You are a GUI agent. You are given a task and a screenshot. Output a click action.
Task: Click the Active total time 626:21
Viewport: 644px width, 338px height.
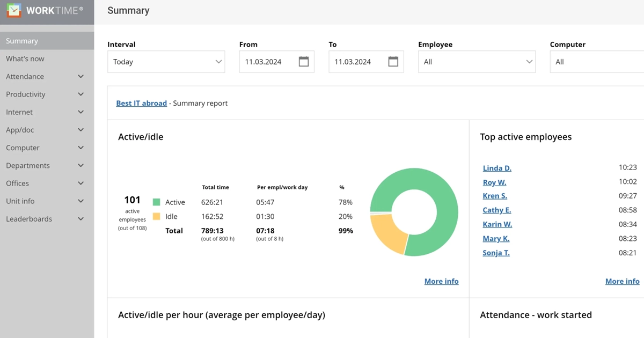point(212,202)
